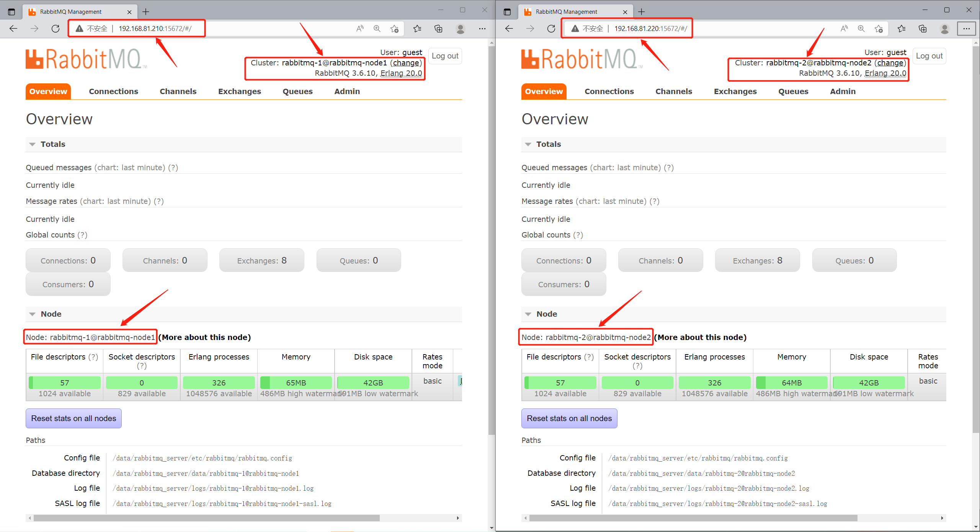
Task: Open Channels tab on node1 page
Action: point(178,91)
